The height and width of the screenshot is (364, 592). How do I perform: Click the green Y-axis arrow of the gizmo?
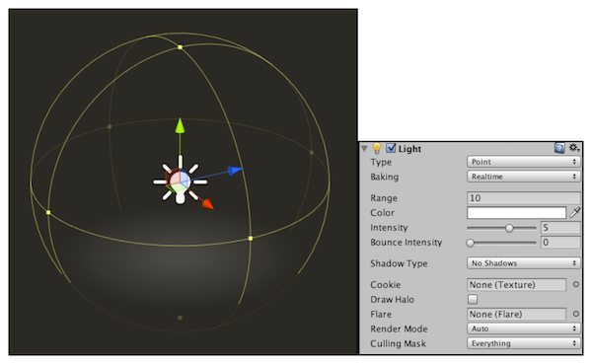(181, 125)
